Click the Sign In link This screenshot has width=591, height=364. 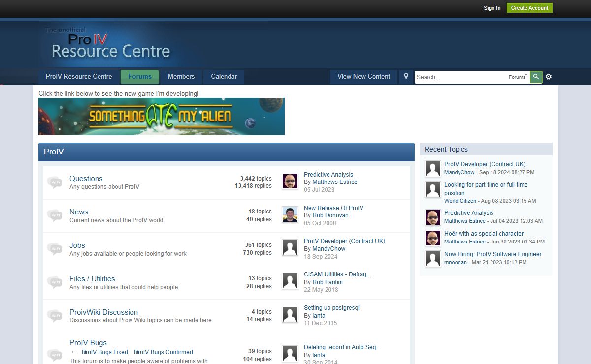click(492, 8)
